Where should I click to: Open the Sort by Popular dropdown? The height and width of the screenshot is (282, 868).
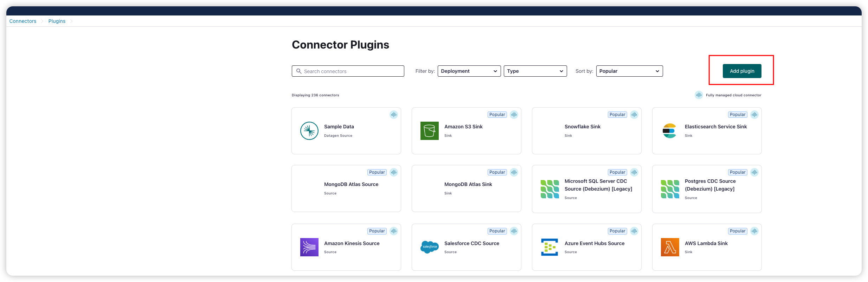[x=630, y=71]
